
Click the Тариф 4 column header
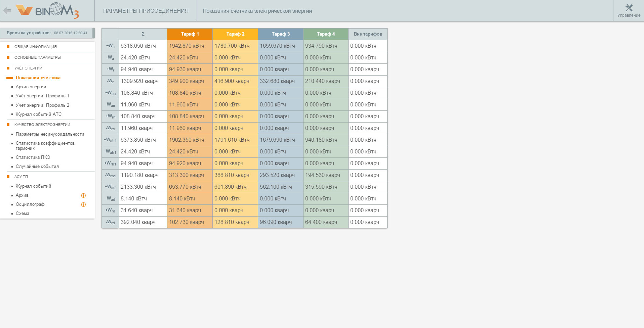(326, 34)
